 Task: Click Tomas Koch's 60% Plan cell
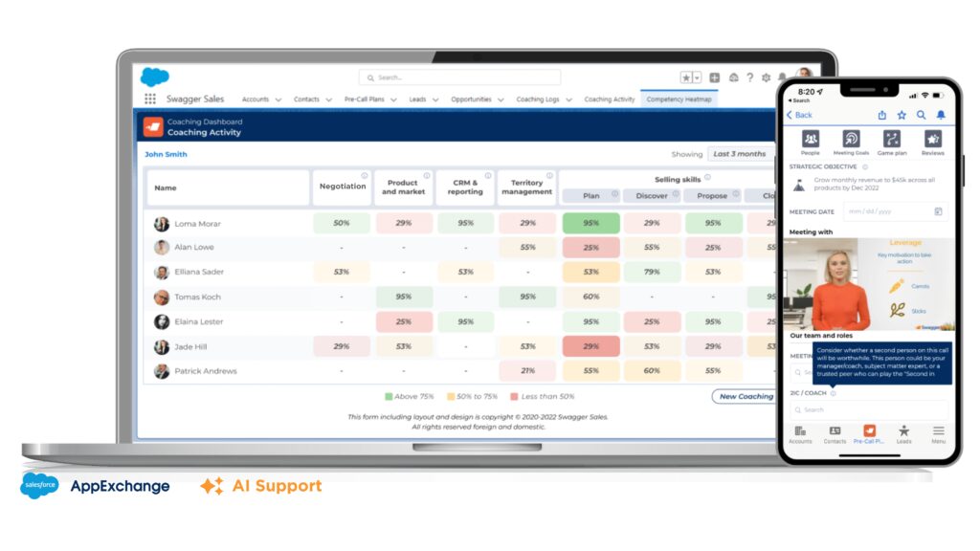coord(590,297)
